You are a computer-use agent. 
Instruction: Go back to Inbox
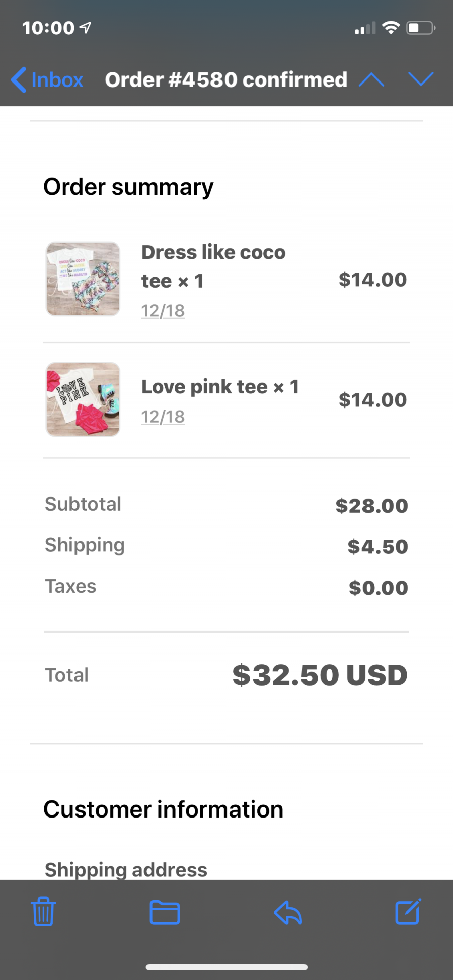pos(47,80)
